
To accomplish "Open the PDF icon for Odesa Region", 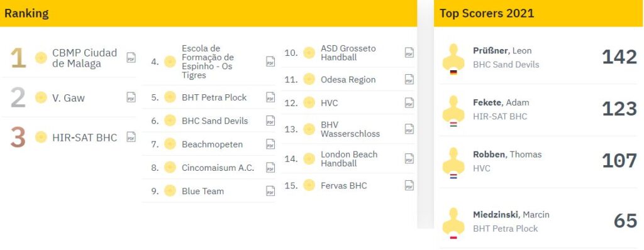I will pyautogui.click(x=409, y=79).
